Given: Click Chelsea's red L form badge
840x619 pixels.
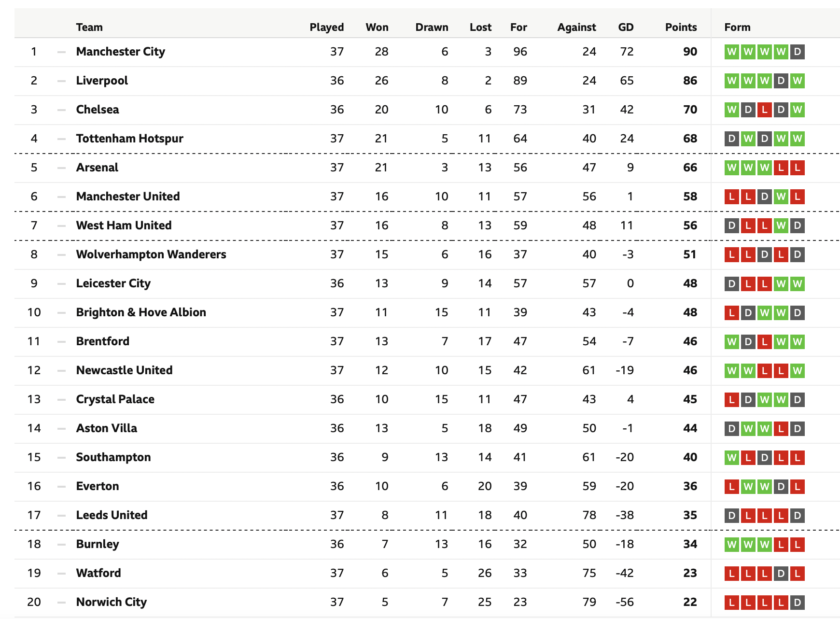Looking at the screenshot, I should pos(764,110).
